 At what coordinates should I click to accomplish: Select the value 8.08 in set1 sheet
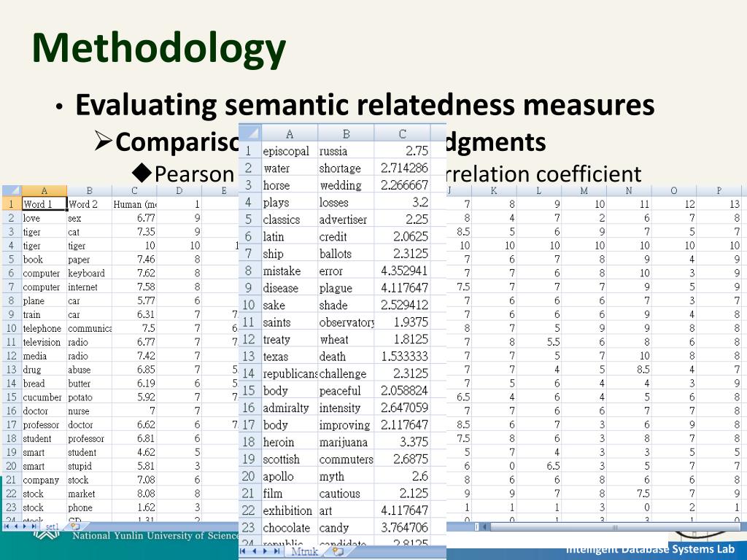tap(134, 494)
